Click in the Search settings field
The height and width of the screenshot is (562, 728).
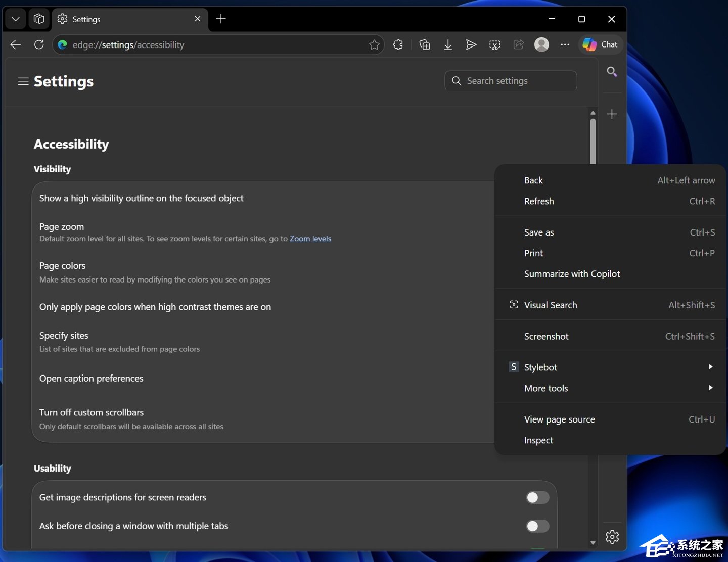511,81
